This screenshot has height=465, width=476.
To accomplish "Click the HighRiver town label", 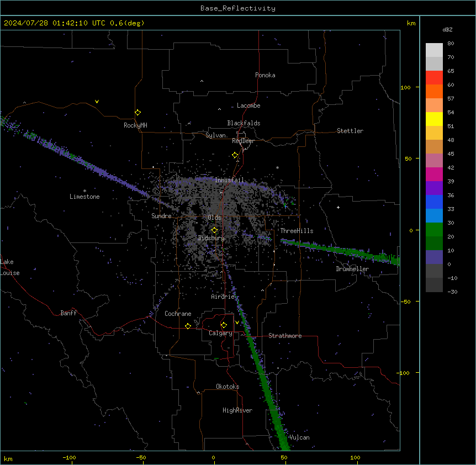I will 237,410.
